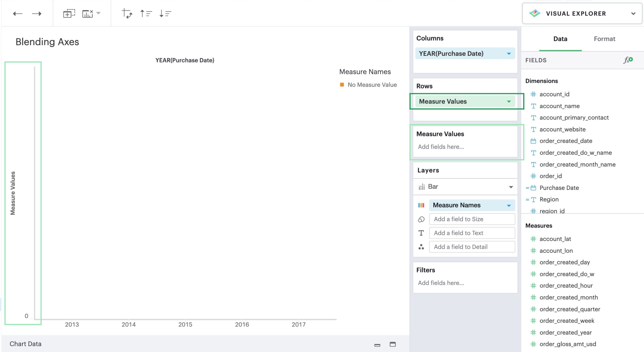
Task: Click the color marks icon beside Measure Names
Action: point(421,205)
